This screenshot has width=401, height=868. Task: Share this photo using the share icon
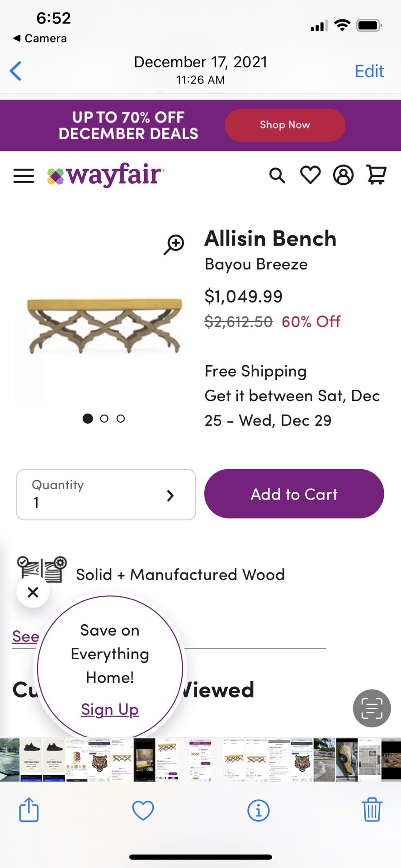(29, 810)
